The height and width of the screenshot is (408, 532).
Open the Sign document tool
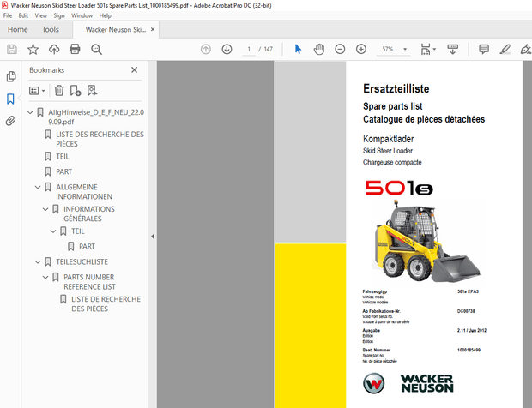[x=525, y=50]
